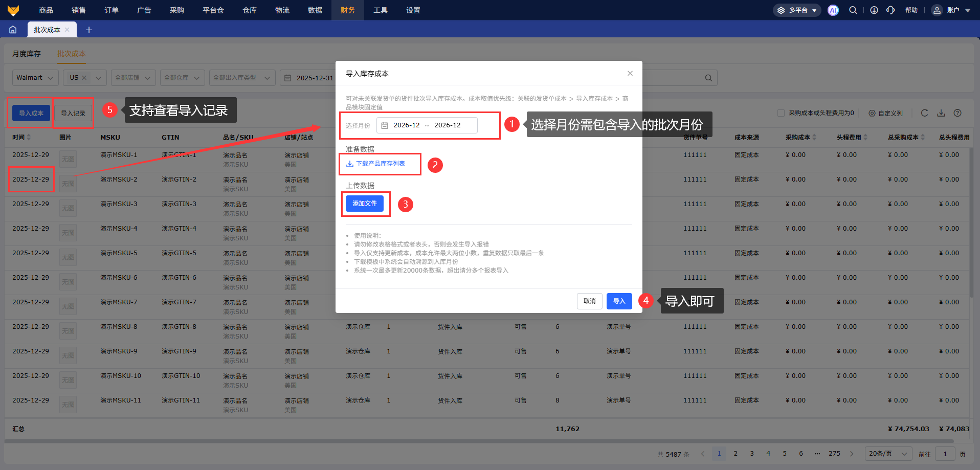Click the account avatar icon
This screenshot has height=470, width=980.
click(x=937, y=10)
